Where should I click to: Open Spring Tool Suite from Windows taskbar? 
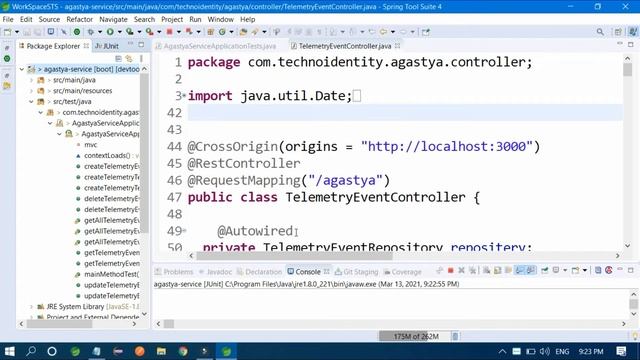click(x=226, y=351)
